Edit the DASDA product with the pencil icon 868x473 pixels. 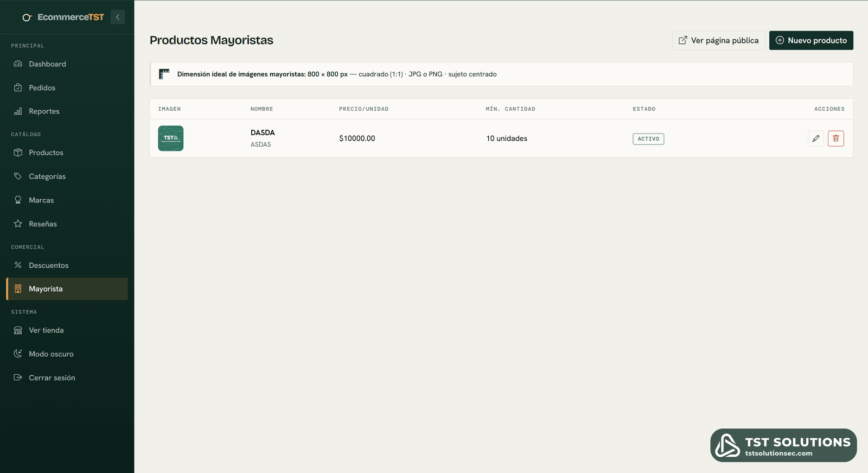tap(816, 138)
